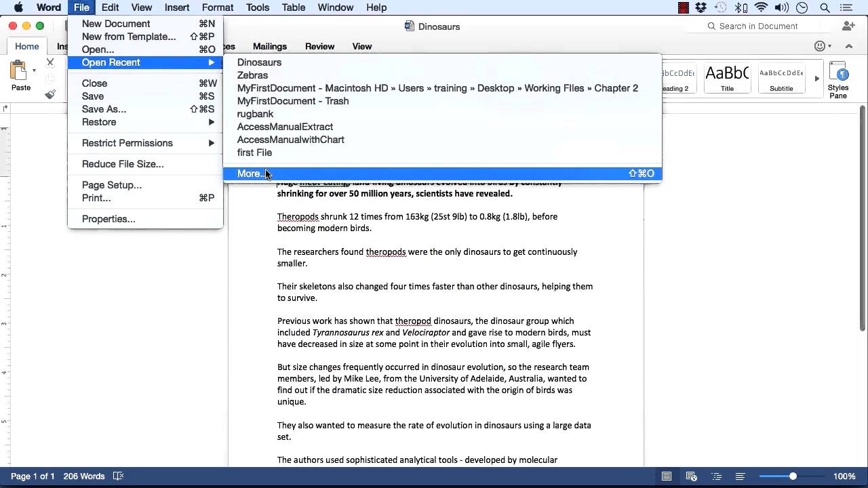The width and height of the screenshot is (868, 488).
Task: Open the Tools menu
Action: 258,7
